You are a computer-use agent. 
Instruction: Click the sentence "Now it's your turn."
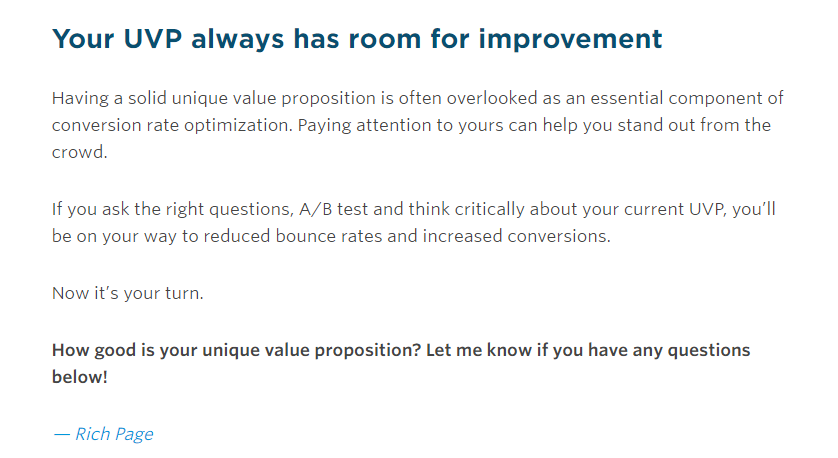pyautogui.click(x=128, y=293)
